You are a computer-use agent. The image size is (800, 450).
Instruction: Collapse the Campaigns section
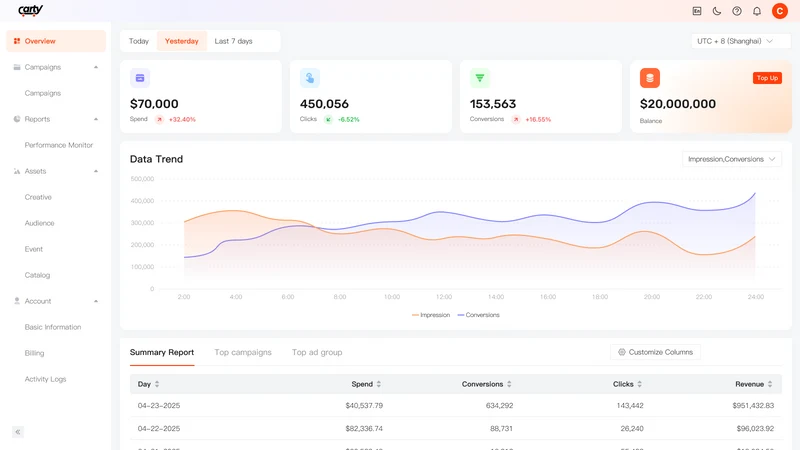pyautogui.click(x=96, y=67)
